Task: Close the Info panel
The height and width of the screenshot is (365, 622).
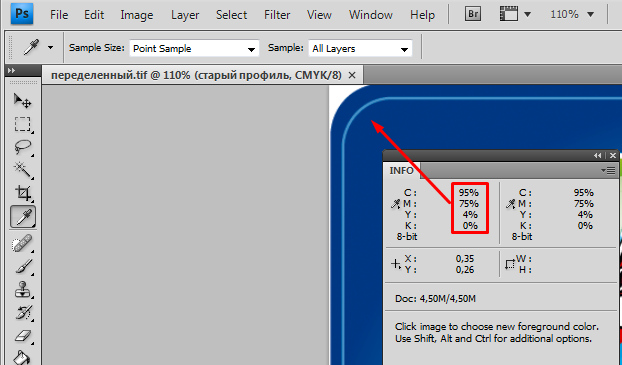Action: point(613,156)
